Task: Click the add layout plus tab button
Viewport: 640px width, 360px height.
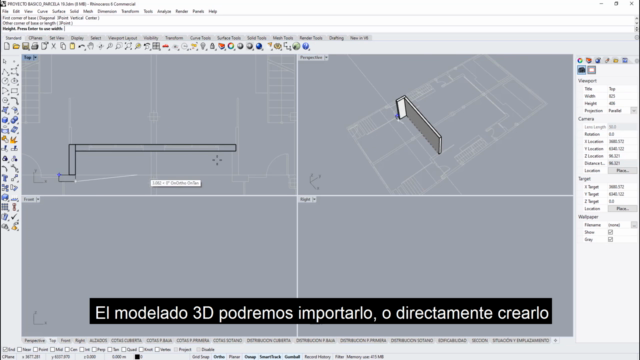Action: tap(556, 340)
